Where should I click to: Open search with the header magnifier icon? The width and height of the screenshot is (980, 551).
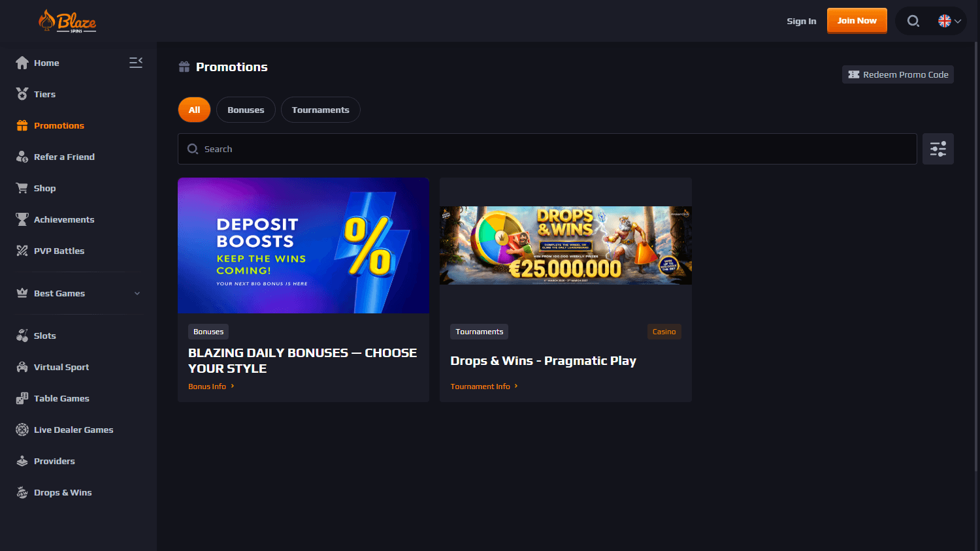click(913, 21)
